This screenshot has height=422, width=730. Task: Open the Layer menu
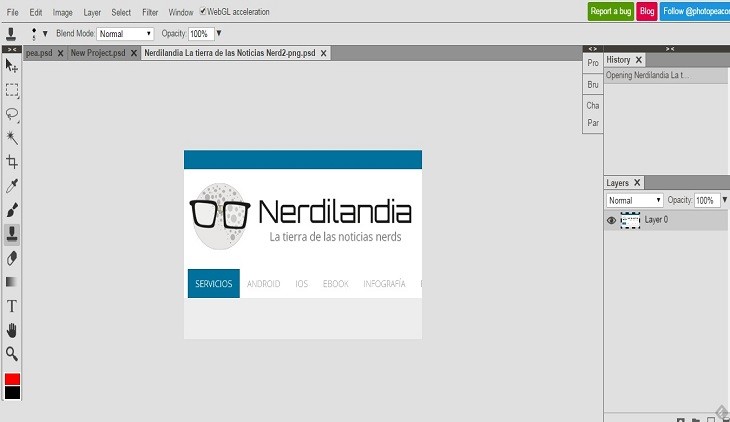click(92, 12)
